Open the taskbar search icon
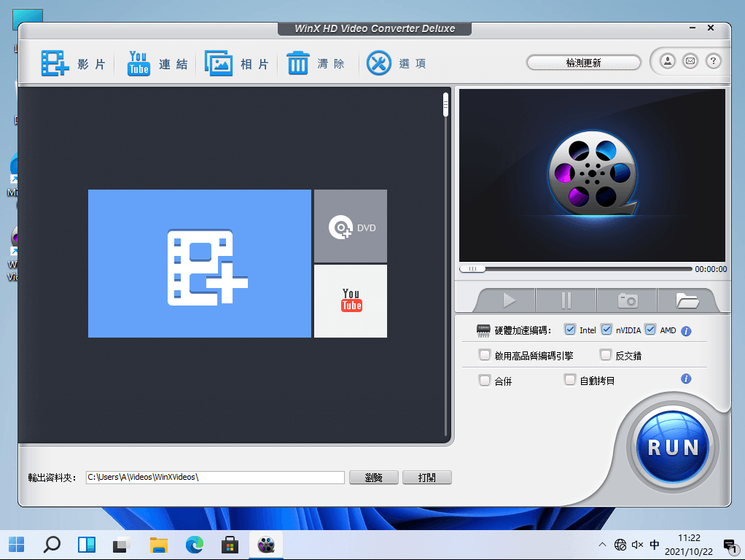 tap(52, 545)
